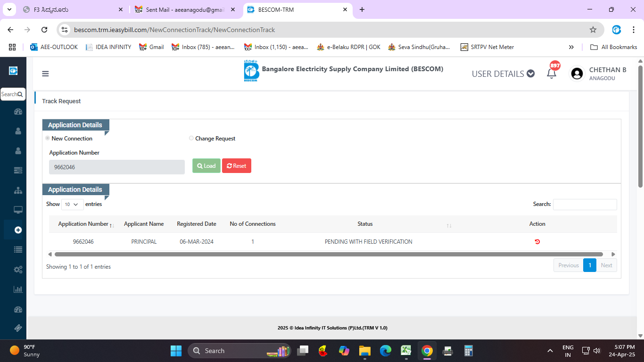Open the Chrome three-dot menu
Screen dimensions: 644x362
click(634, 30)
